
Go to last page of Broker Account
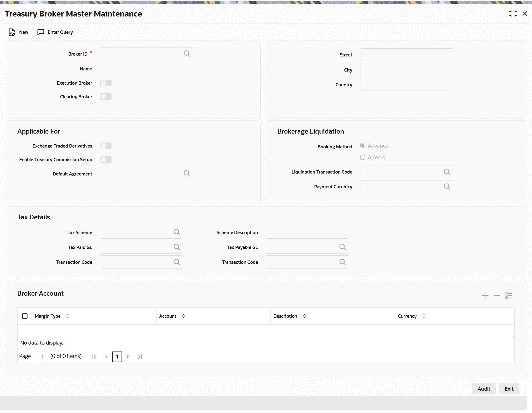pyautogui.click(x=140, y=357)
